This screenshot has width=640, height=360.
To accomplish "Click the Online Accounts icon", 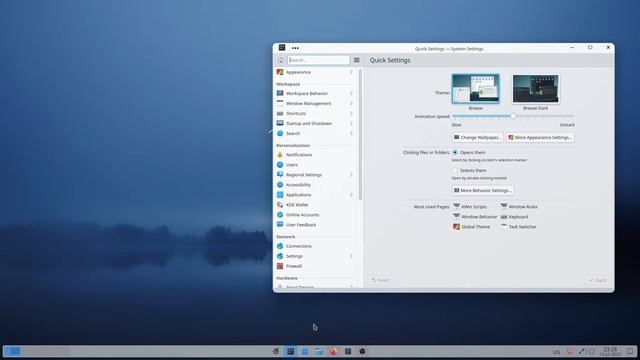I will [280, 215].
